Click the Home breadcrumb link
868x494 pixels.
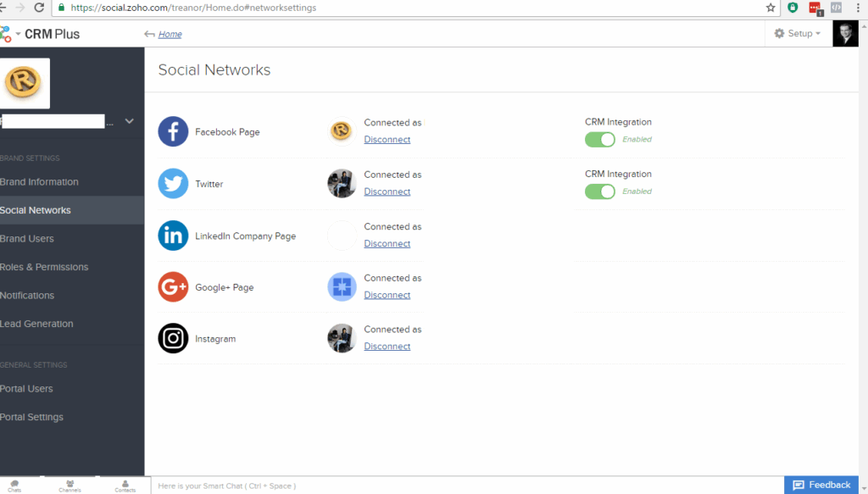point(170,34)
